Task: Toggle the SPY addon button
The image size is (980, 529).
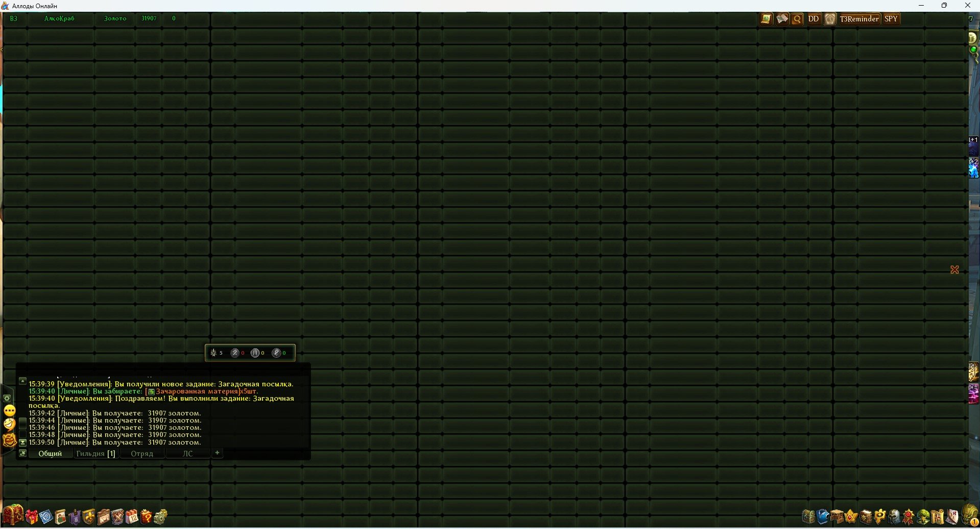Action: coord(891,19)
